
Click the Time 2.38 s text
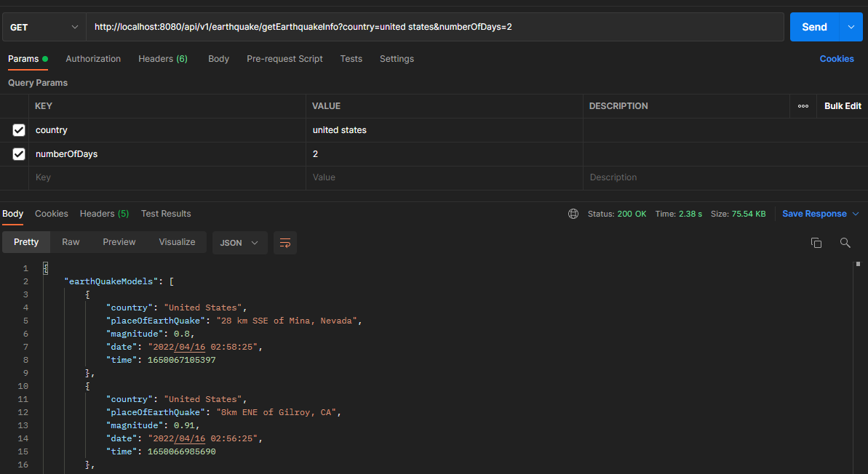click(679, 214)
